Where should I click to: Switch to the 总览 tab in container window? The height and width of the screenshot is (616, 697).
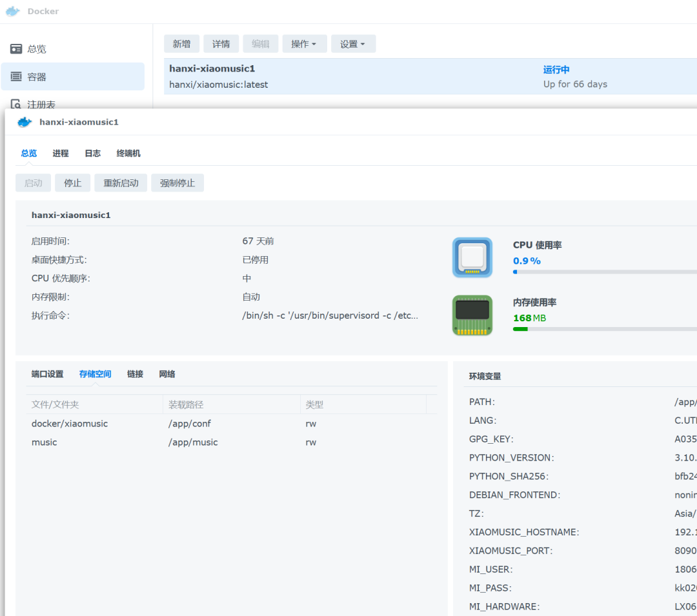click(29, 154)
